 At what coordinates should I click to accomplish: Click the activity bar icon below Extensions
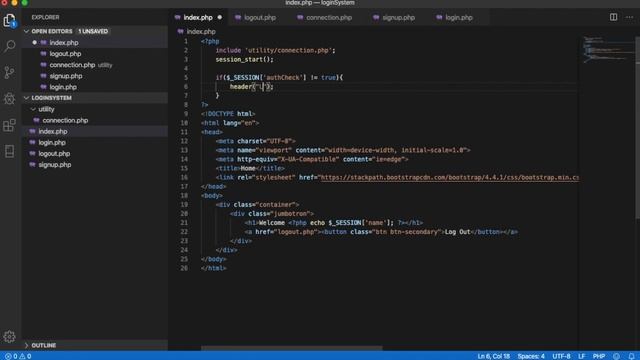9,151
